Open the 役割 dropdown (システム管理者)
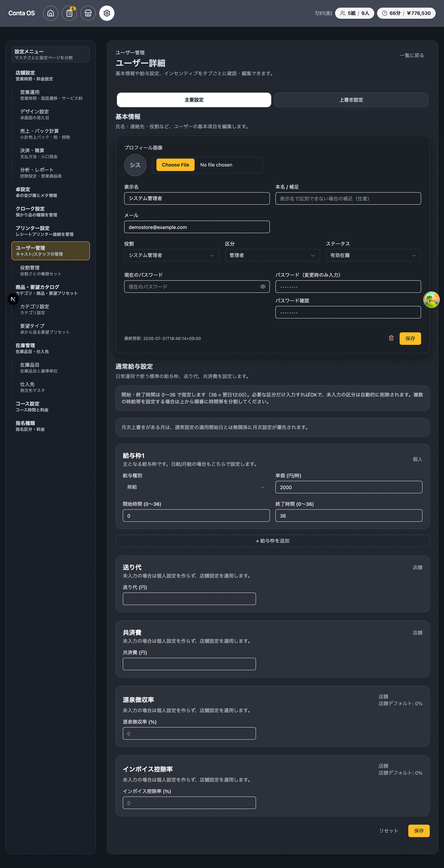 [x=172, y=255]
